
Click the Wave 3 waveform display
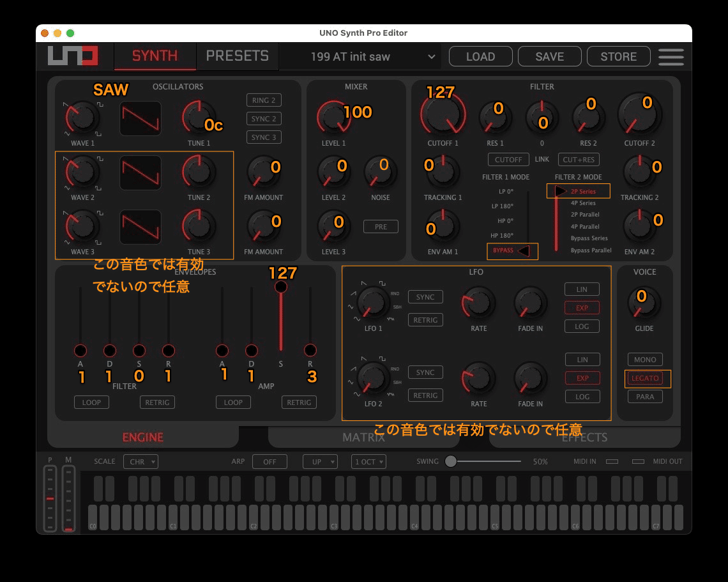tap(140, 227)
